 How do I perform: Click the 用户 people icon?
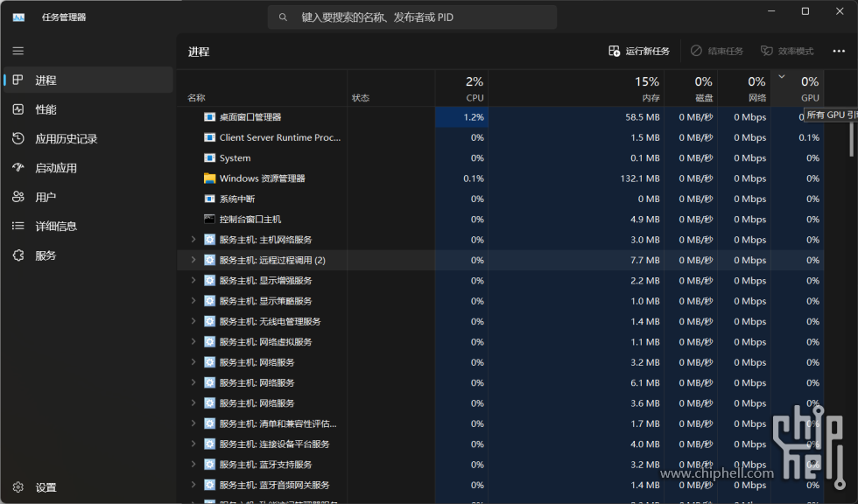18,197
